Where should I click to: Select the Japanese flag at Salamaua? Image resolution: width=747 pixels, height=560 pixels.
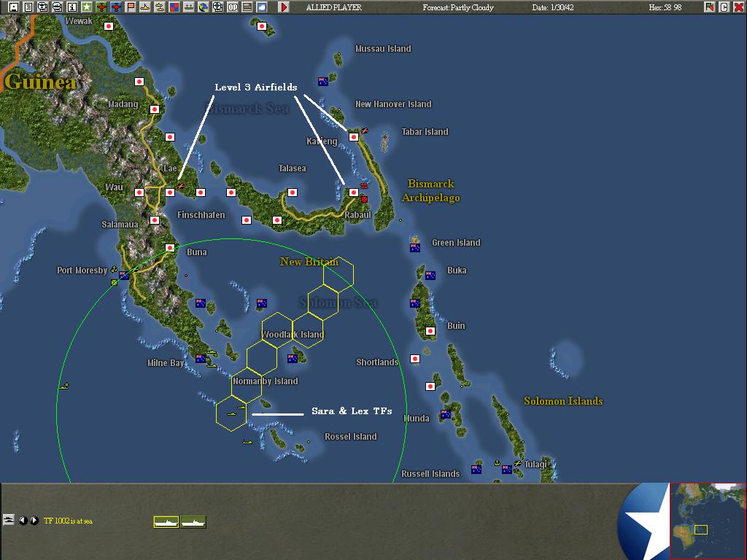pos(155,220)
